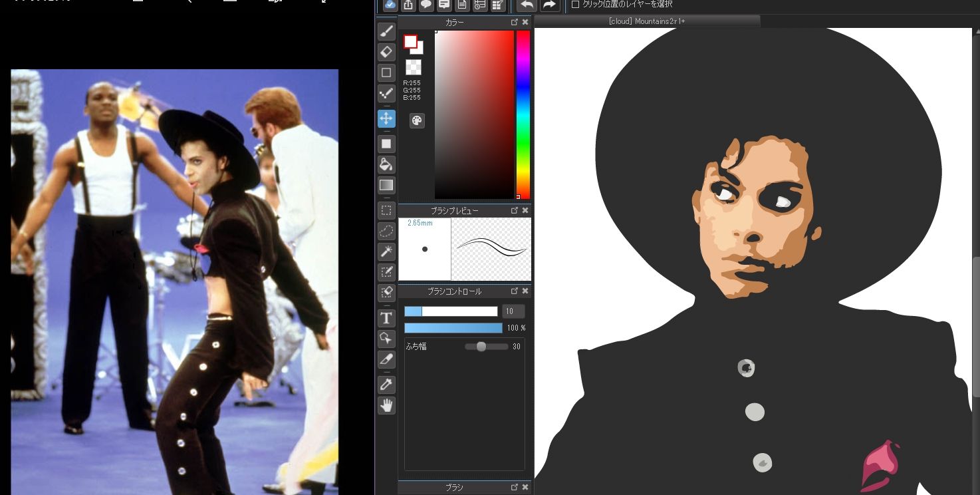
Task: Select the Fill rectangle tool
Action: [386, 144]
